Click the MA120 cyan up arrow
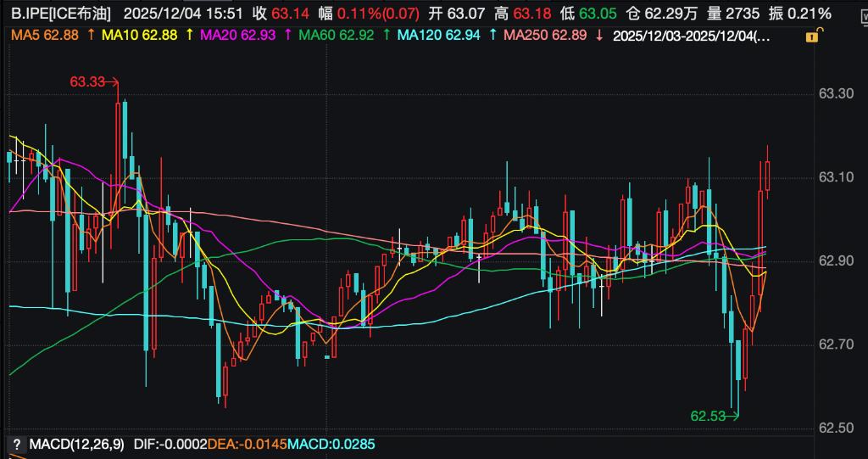 (492, 35)
